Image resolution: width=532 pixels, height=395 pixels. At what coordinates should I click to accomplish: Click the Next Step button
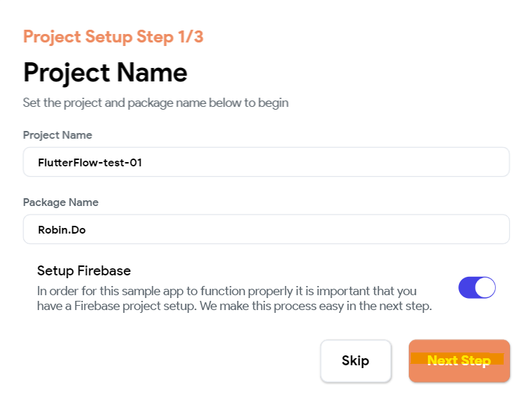(459, 361)
